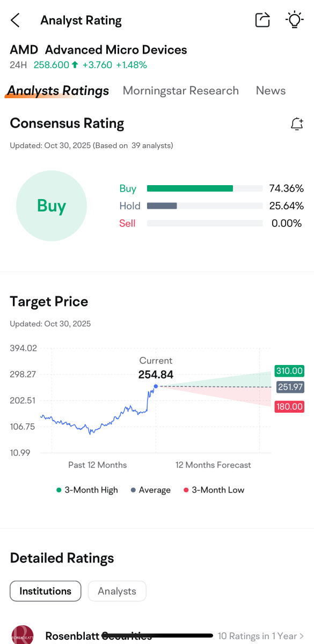The height and width of the screenshot is (644, 314).
Task: Select the Institutions filter
Action: pyautogui.click(x=45, y=591)
